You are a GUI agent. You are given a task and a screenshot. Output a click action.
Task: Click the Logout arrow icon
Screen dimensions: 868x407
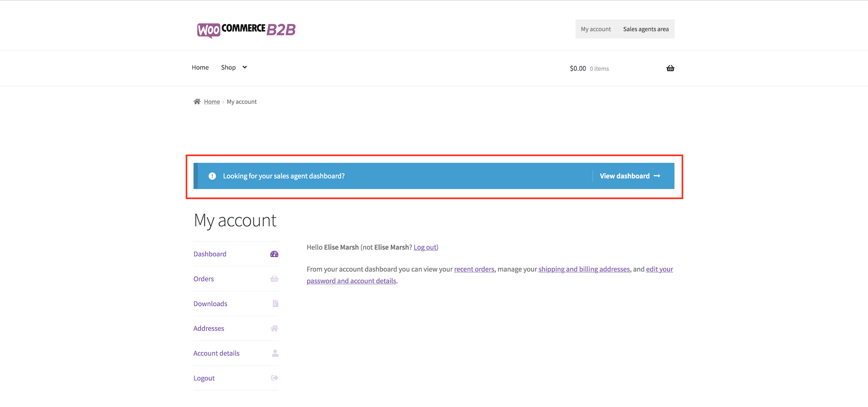tap(274, 378)
